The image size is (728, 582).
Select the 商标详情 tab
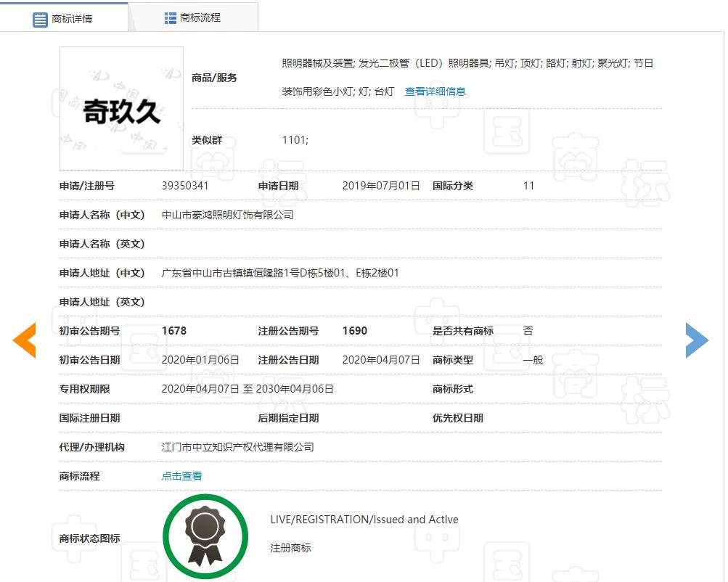click(64, 19)
